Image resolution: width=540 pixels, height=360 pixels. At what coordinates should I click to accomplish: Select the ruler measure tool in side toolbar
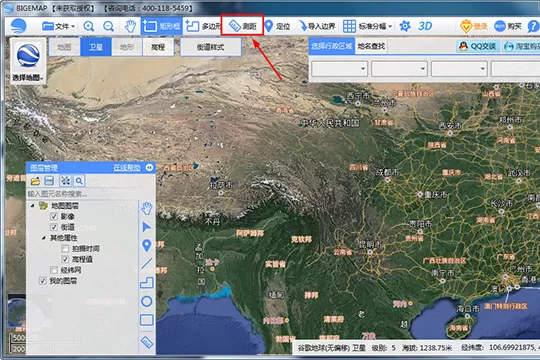(x=147, y=342)
